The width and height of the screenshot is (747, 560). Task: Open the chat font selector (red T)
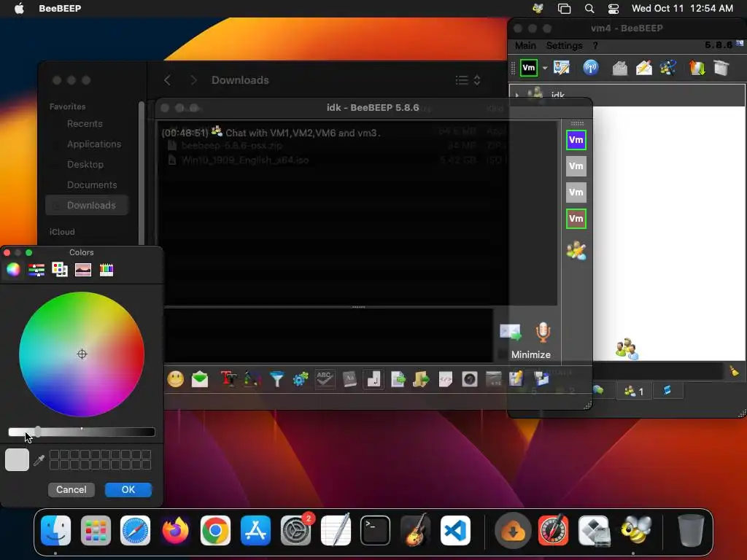point(228,379)
